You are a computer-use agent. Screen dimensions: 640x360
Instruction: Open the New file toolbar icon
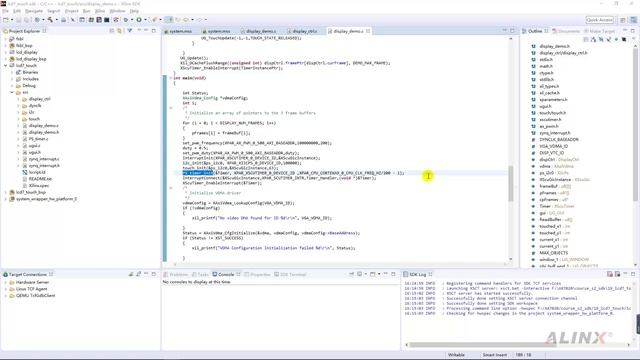(x=6, y=20)
